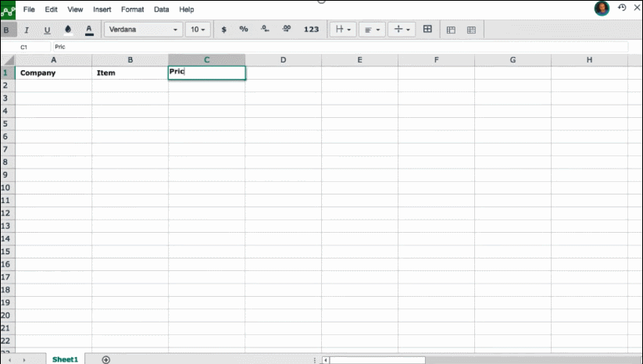Image resolution: width=643 pixels, height=364 pixels.
Task: Select column A header
Action: click(x=54, y=60)
